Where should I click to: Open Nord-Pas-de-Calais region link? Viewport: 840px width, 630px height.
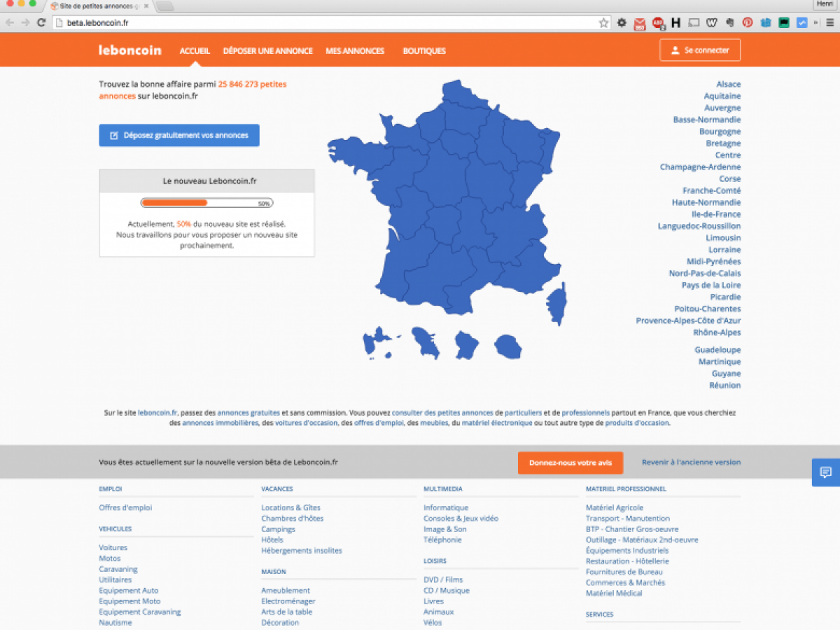click(x=705, y=274)
